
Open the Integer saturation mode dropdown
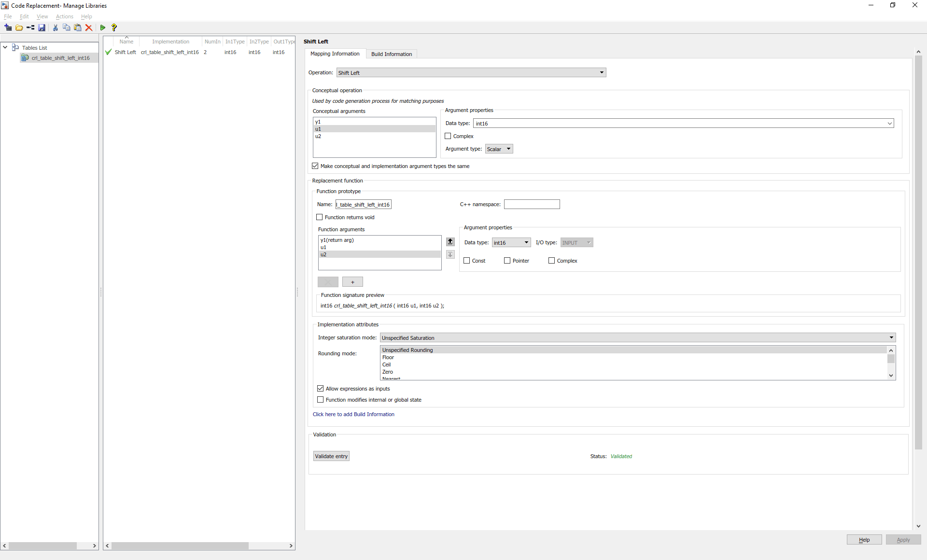point(637,338)
